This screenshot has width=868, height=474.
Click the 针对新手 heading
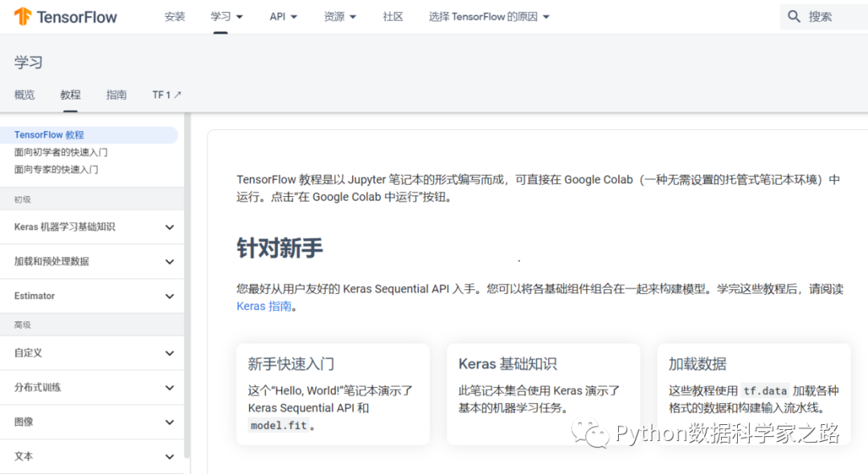(x=280, y=247)
